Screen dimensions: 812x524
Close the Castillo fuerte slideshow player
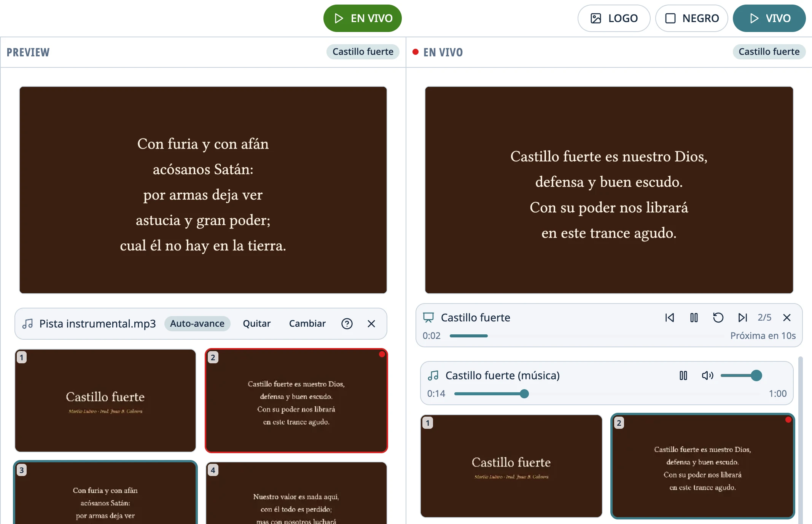pyautogui.click(x=787, y=318)
